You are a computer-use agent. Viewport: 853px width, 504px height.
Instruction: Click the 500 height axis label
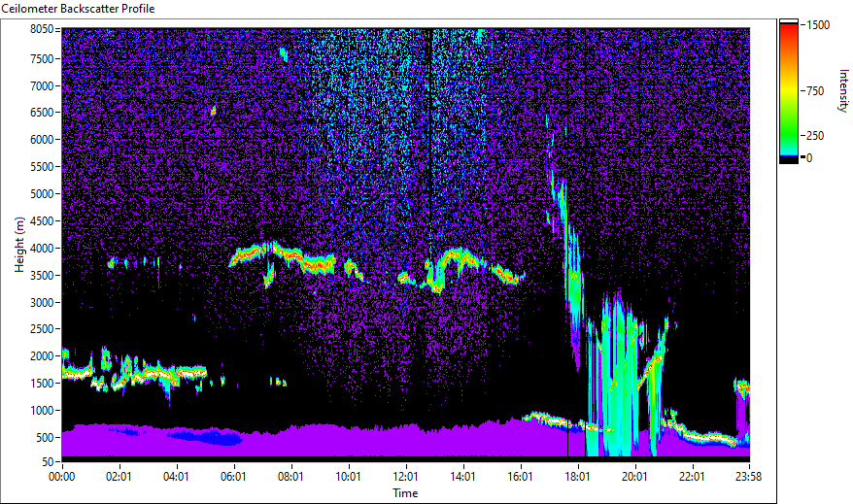click(x=45, y=438)
